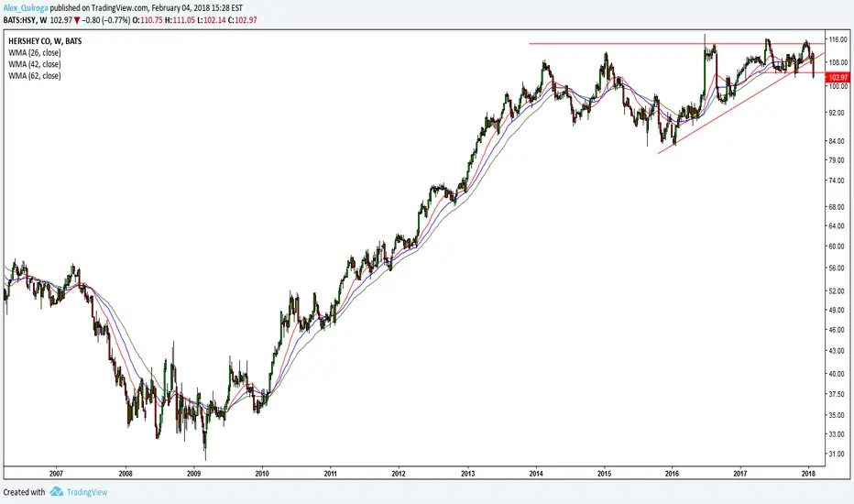Click the −0.80 (−0.77%) change value
This screenshot has width=854, height=504.
point(106,20)
